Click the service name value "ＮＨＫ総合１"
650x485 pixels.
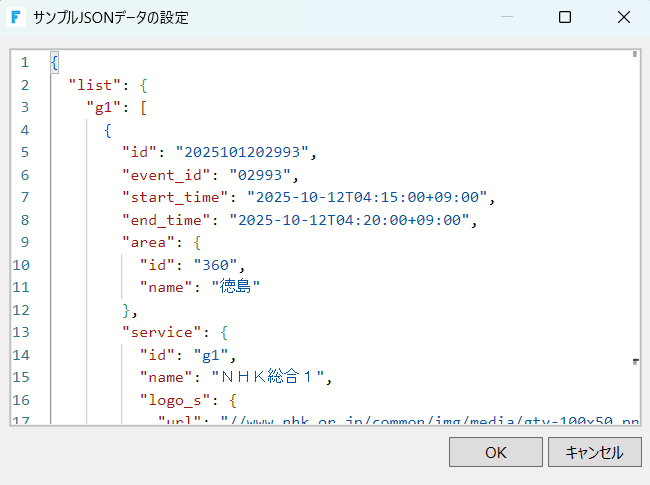pos(270,376)
